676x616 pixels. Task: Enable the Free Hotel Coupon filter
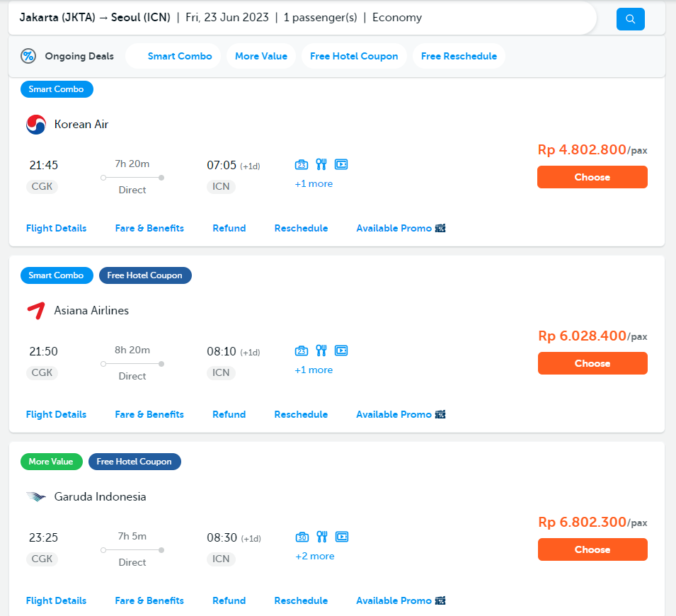click(354, 56)
